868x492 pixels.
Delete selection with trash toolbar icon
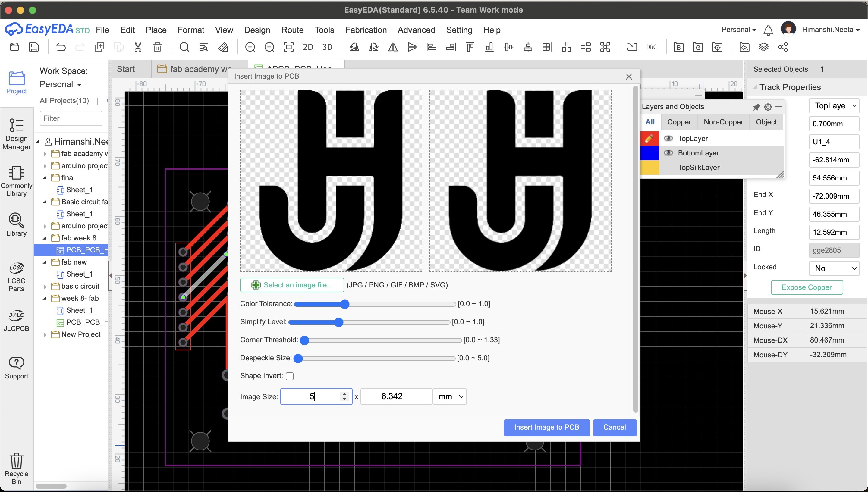pyautogui.click(x=157, y=47)
